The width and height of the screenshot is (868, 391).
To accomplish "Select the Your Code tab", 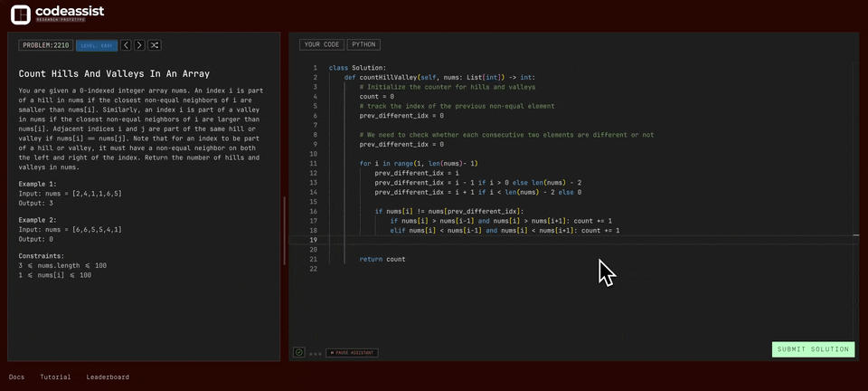I will tap(322, 44).
